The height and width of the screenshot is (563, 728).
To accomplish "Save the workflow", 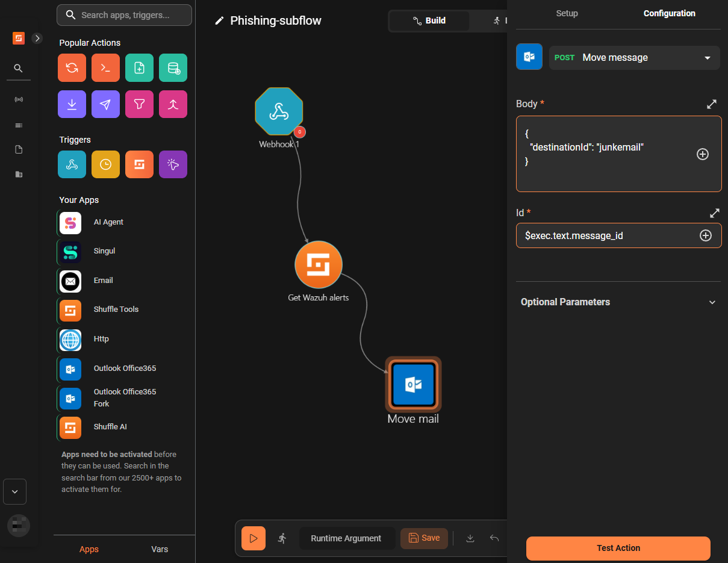I will [x=424, y=538].
